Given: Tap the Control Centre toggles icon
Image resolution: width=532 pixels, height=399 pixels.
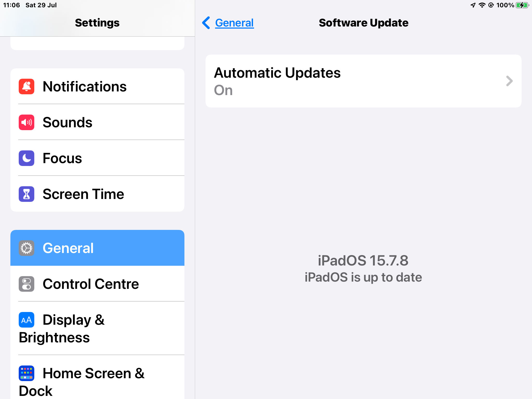Looking at the screenshot, I should click(x=26, y=284).
